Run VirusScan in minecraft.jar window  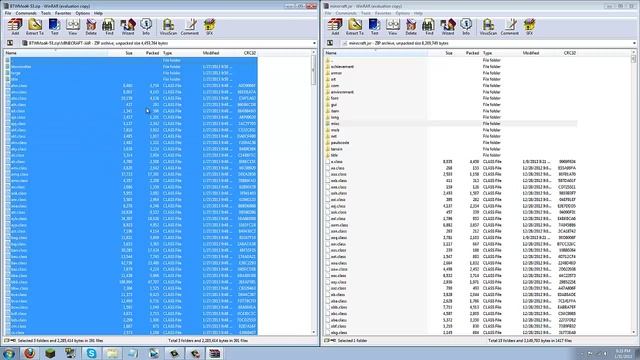[488, 27]
